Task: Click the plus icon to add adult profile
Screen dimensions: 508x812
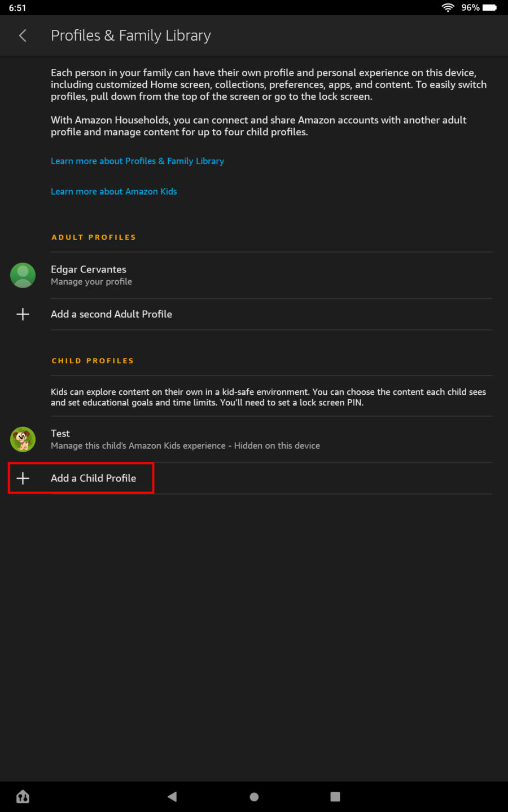Action: (x=23, y=314)
